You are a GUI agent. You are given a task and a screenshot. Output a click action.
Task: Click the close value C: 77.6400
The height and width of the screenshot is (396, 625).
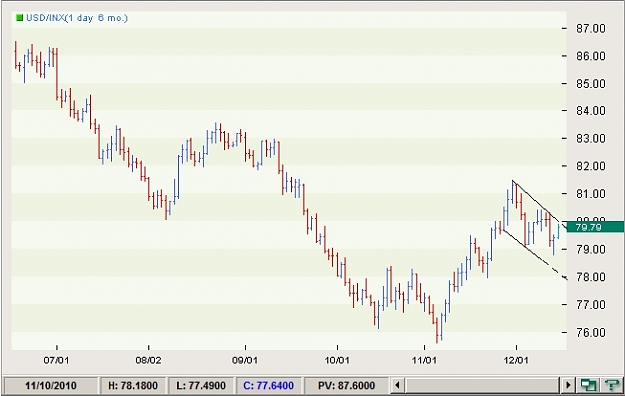269,386
